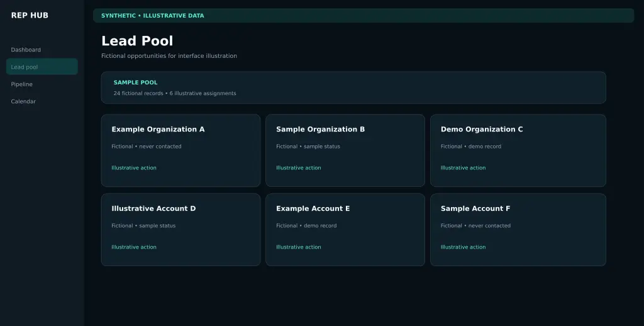Click status text under Example Account E
The width and height of the screenshot is (644, 326).
pyautogui.click(x=306, y=226)
